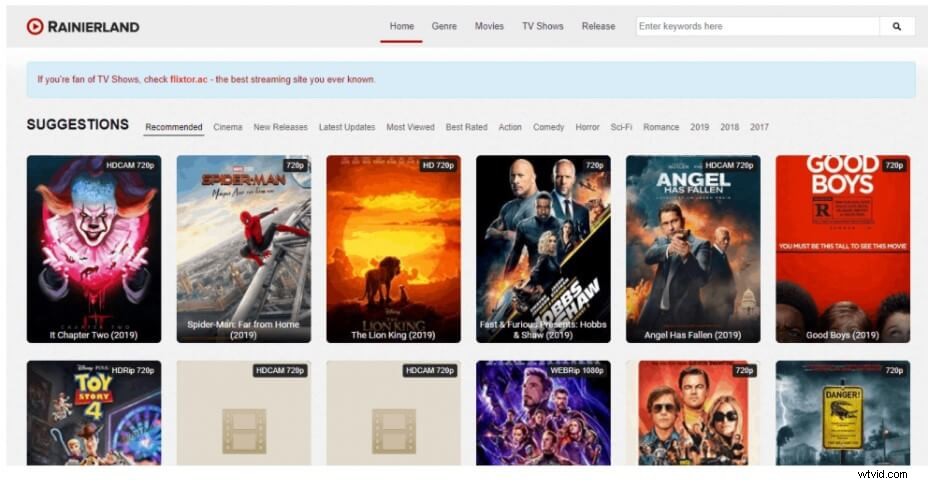The image size is (928, 484).
Task: Go to the Movies section
Action: 489,26
